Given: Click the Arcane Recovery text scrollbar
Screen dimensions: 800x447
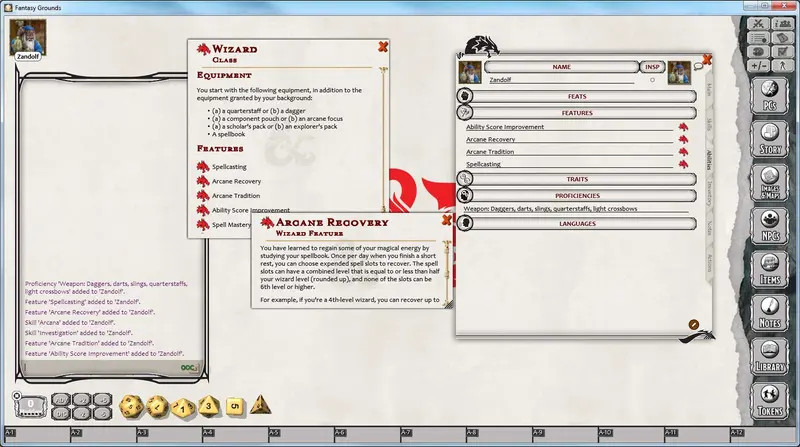Looking at the screenshot, I should click(446, 271).
